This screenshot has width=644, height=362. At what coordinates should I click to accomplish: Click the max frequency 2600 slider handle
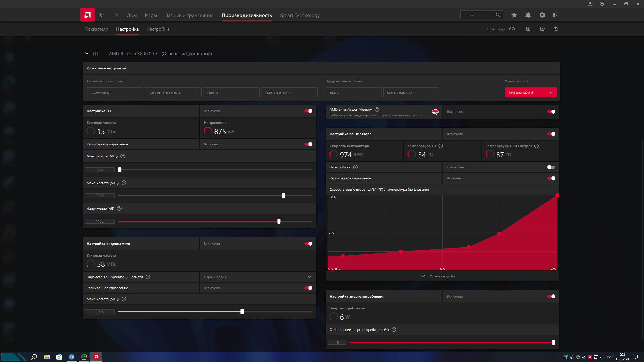(x=284, y=196)
